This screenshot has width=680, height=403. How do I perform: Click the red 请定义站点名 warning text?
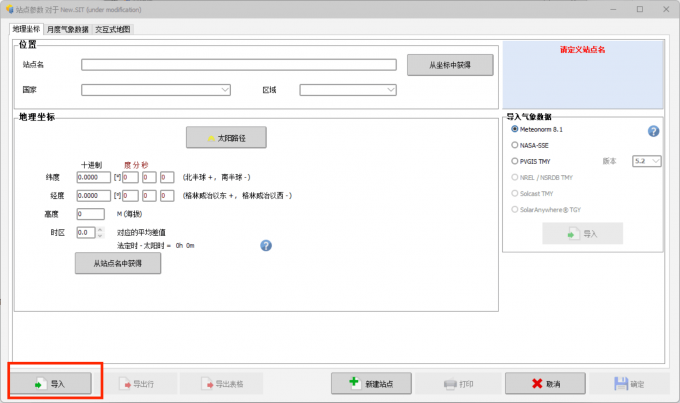582,49
